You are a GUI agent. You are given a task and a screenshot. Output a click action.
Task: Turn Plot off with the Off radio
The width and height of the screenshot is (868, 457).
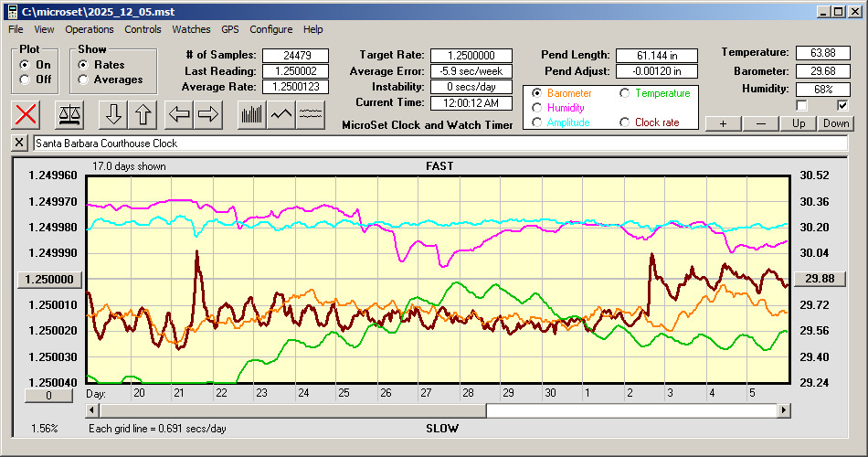24,80
